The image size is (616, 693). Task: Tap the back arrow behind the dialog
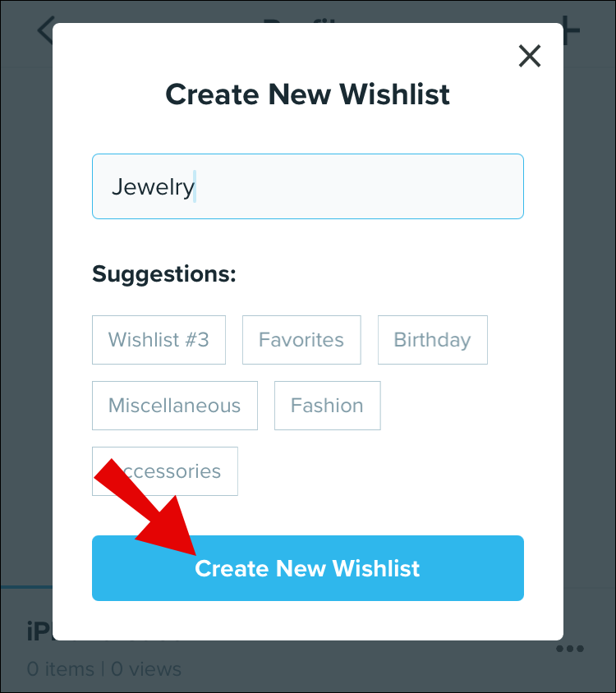click(44, 31)
